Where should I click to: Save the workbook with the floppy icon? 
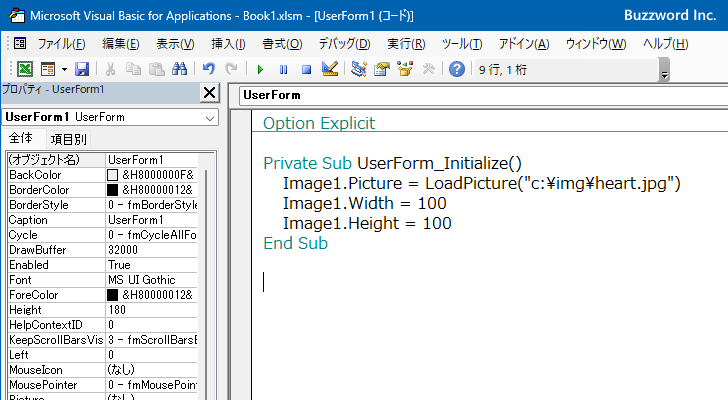pos(82,69)
